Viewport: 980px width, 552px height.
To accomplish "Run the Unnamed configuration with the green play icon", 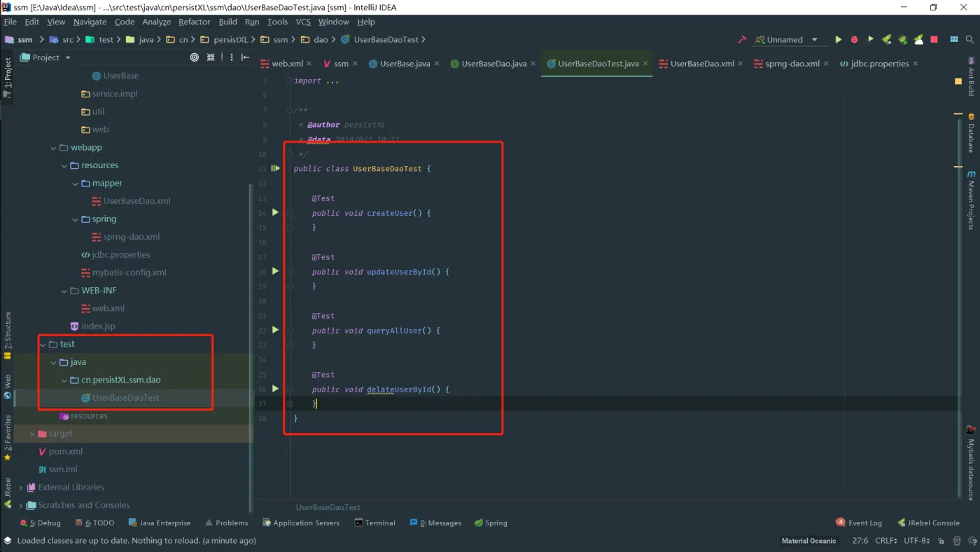I will click(x=838, y=40).
